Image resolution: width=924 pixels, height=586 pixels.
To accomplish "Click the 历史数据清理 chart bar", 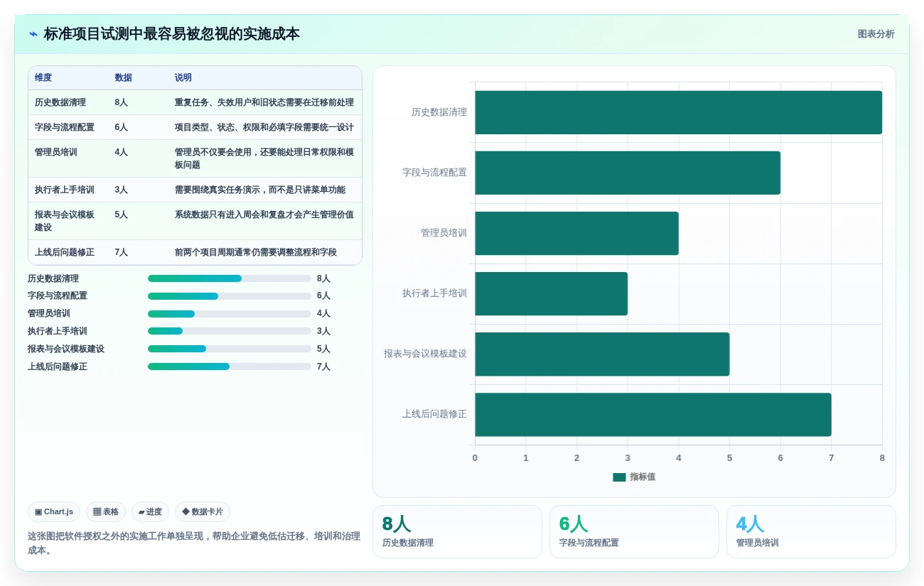I will click(x=678, y=112).
